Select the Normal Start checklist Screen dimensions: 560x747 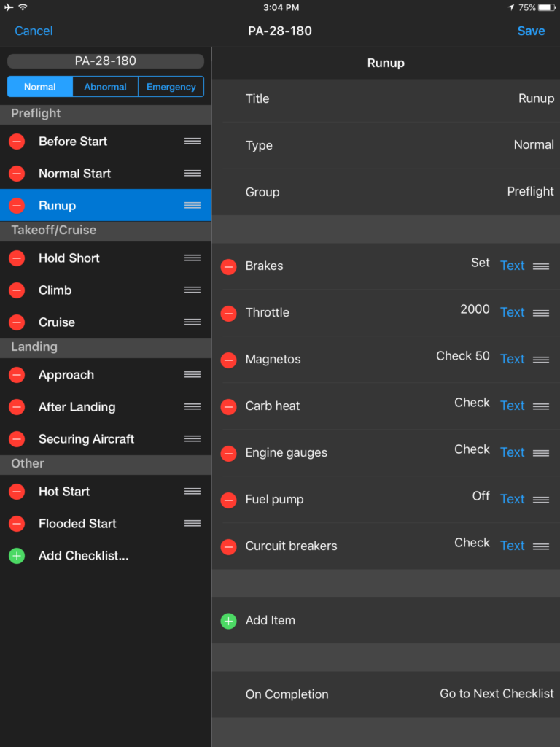click(x=106, y=174)
